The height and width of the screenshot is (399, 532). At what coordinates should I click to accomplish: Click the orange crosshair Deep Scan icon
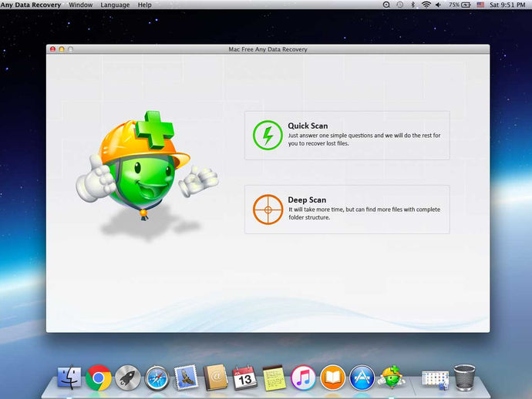(x=268, y=210)
